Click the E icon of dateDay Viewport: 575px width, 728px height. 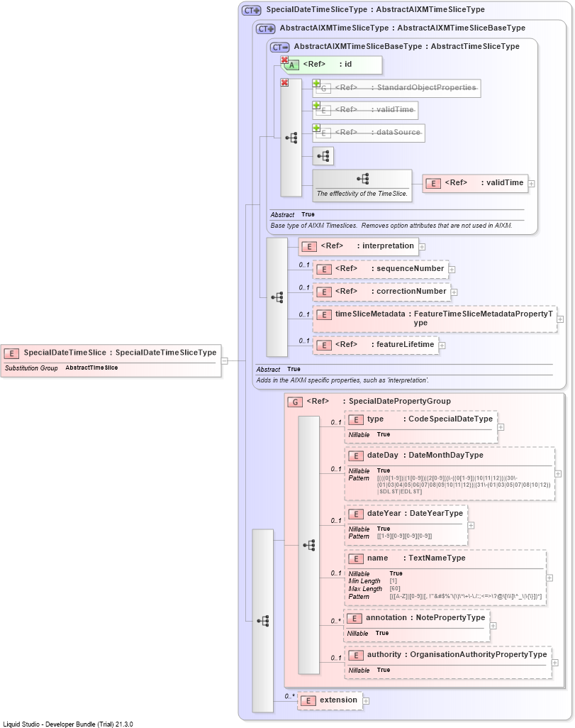(355, 456)
